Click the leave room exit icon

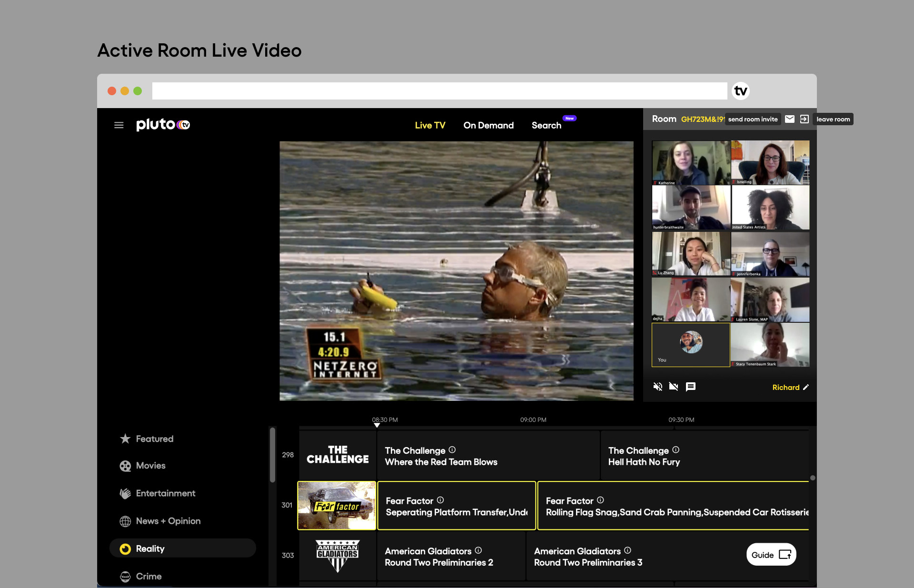click(804, 119)
